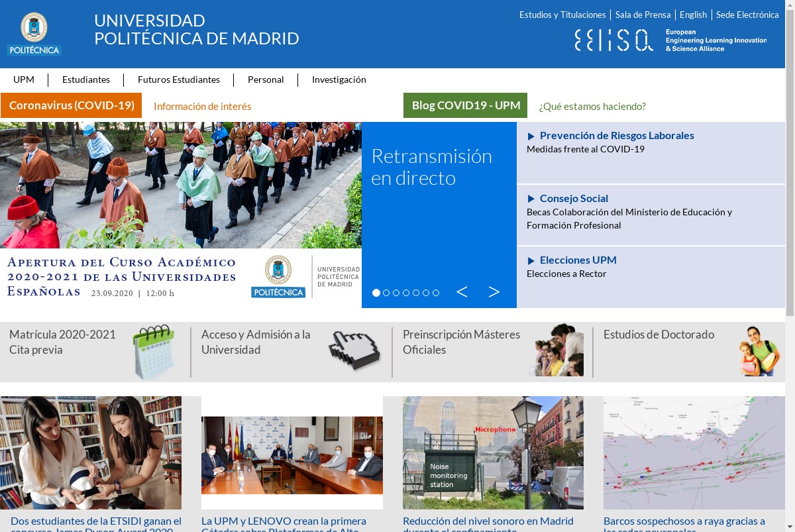Open Sala de Prensa link
This screenshot has height=532, width=795.
click(x=643, y=15)
